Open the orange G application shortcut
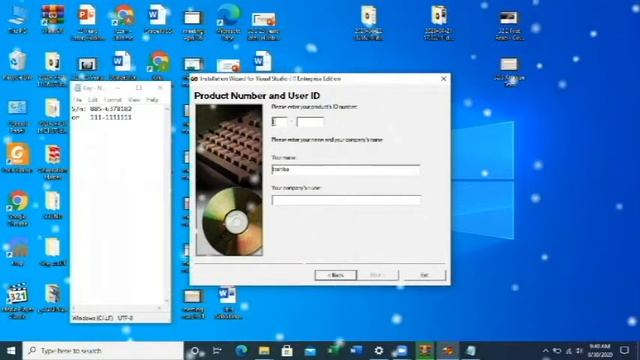640x360 pixels. click(18, 158)
